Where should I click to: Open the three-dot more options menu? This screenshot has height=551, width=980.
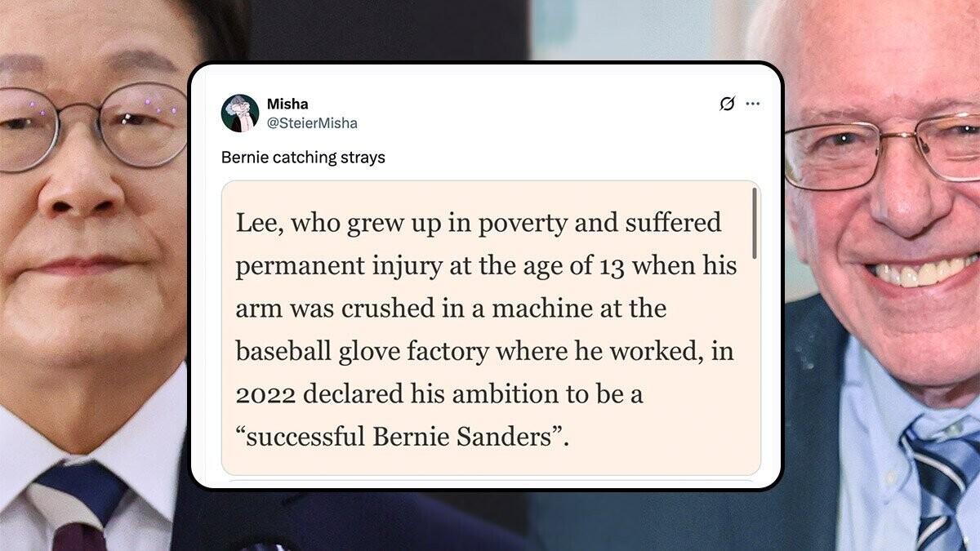753,104
